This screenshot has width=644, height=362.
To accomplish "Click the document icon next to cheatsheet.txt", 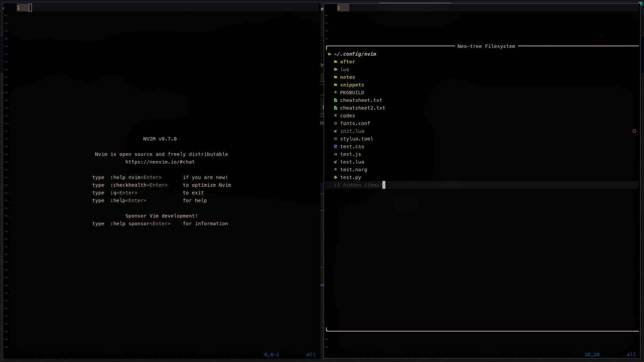I will pos(336,100).
